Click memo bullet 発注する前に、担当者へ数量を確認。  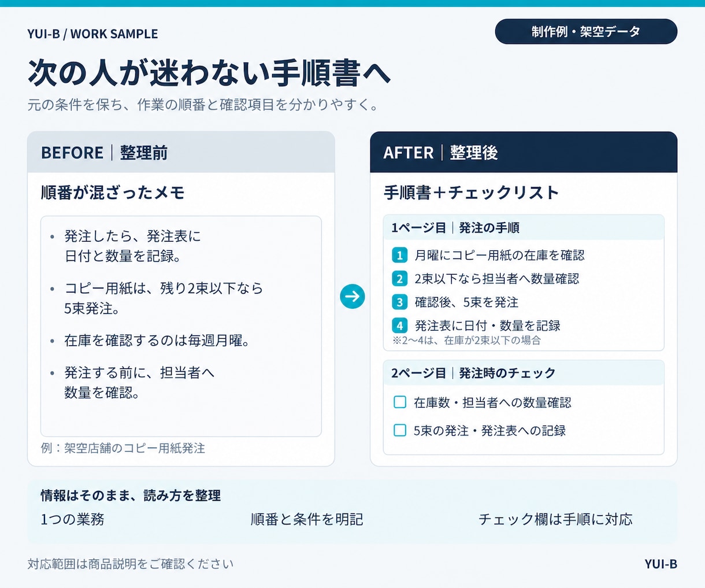132,383
